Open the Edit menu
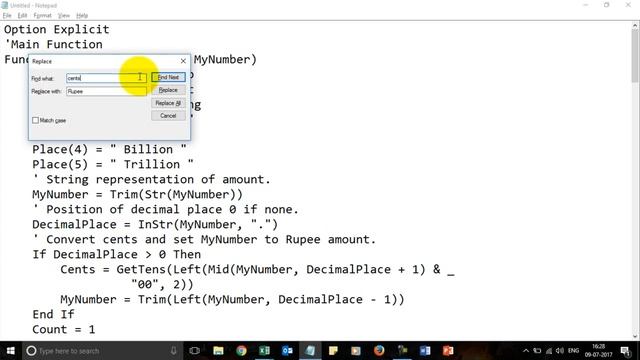This screenshot has width=640, height=360. pos(22,16)
